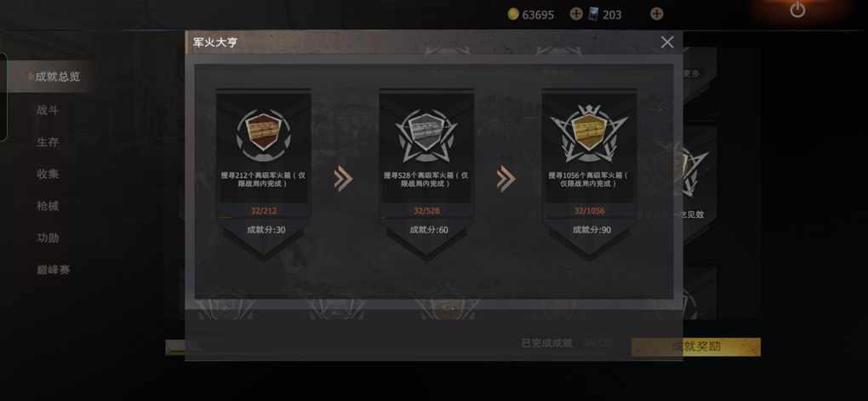Image resolution: width=868 pixels, height=401 pixels.
Task: Open the 收集 category
Action: 48,174
